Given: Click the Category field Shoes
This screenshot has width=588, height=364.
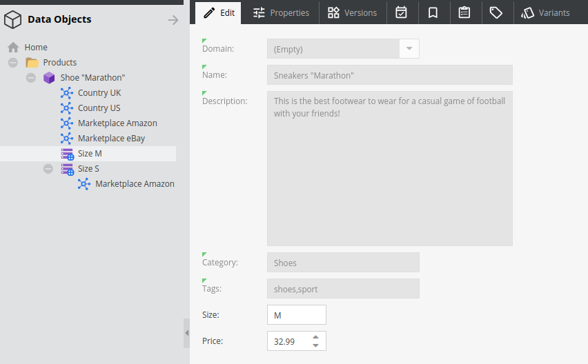Looking at the screenshot, I should click(x=343, y=263).
